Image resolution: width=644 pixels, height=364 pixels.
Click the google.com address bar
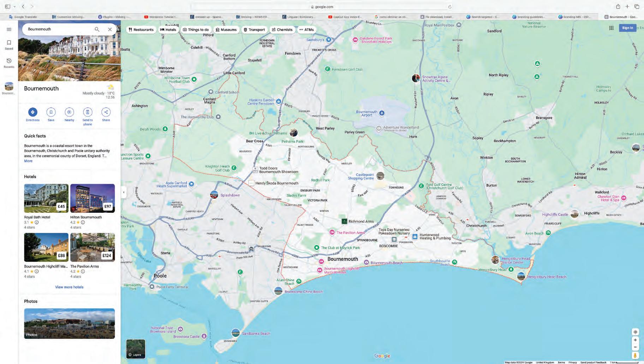322,7
